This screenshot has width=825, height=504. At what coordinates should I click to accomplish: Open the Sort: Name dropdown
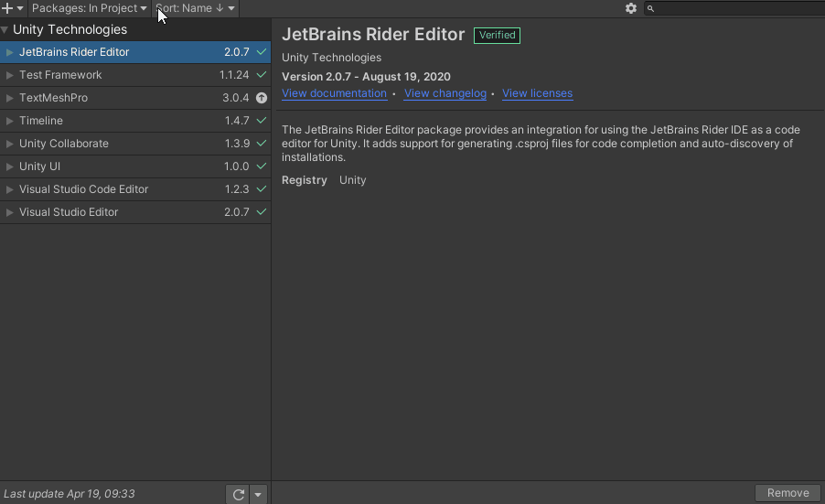click(x=195, y=8)
